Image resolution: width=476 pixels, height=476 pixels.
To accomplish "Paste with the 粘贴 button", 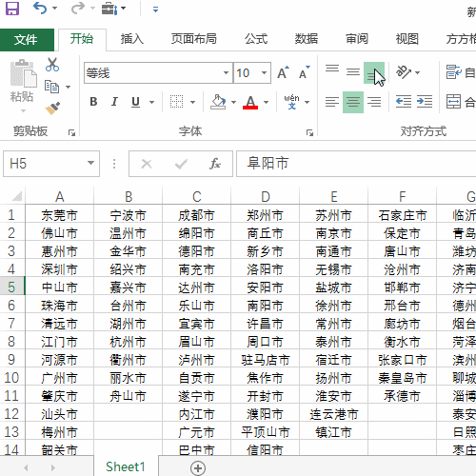I will click(23, 81).
